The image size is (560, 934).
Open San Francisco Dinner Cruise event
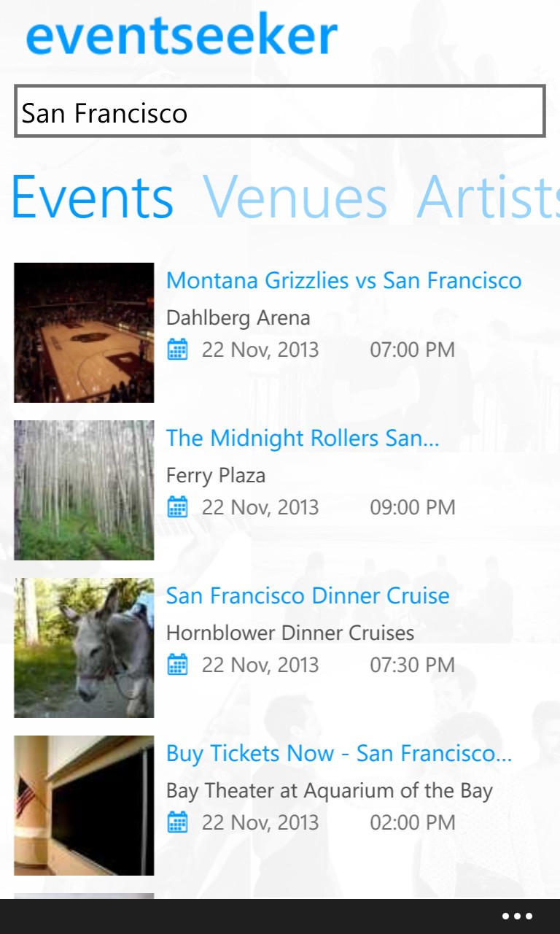307,595
